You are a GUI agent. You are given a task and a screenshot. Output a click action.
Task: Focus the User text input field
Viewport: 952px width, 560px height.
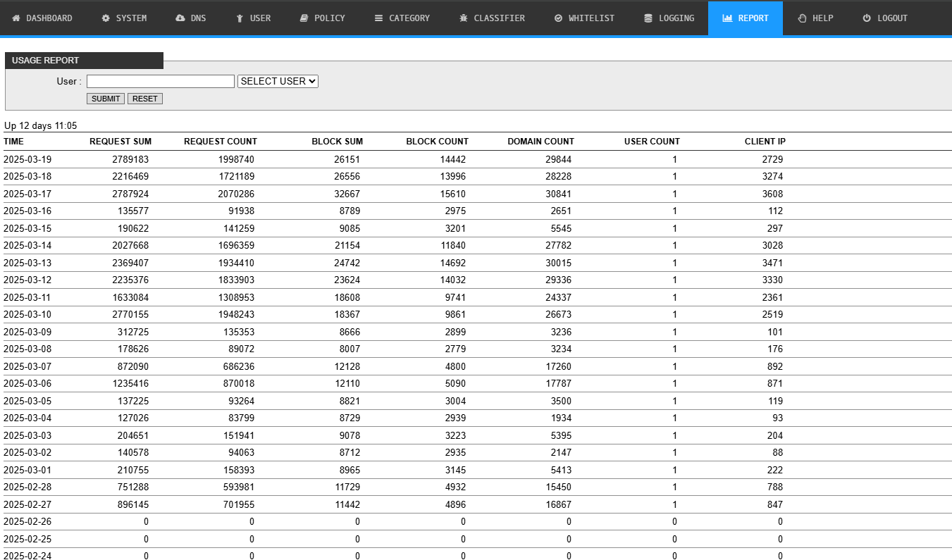click(x=160, y=81)
